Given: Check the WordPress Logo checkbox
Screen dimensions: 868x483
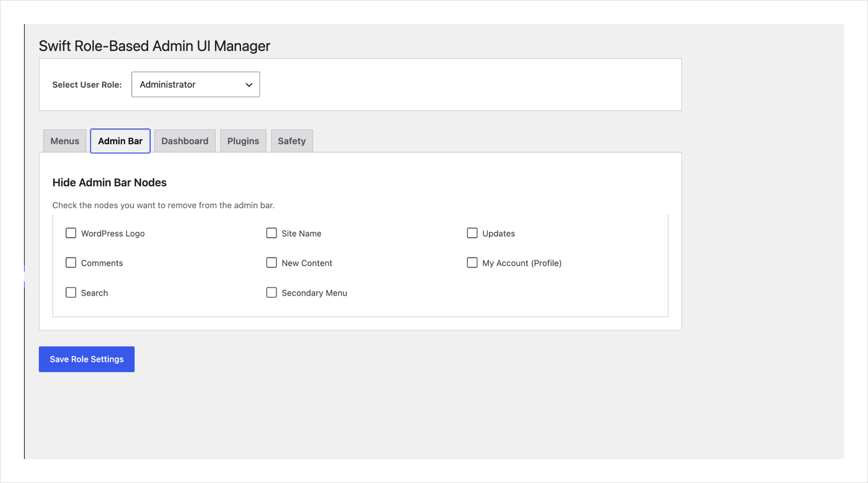Looking at the screenshot, I should click(71, 232).
